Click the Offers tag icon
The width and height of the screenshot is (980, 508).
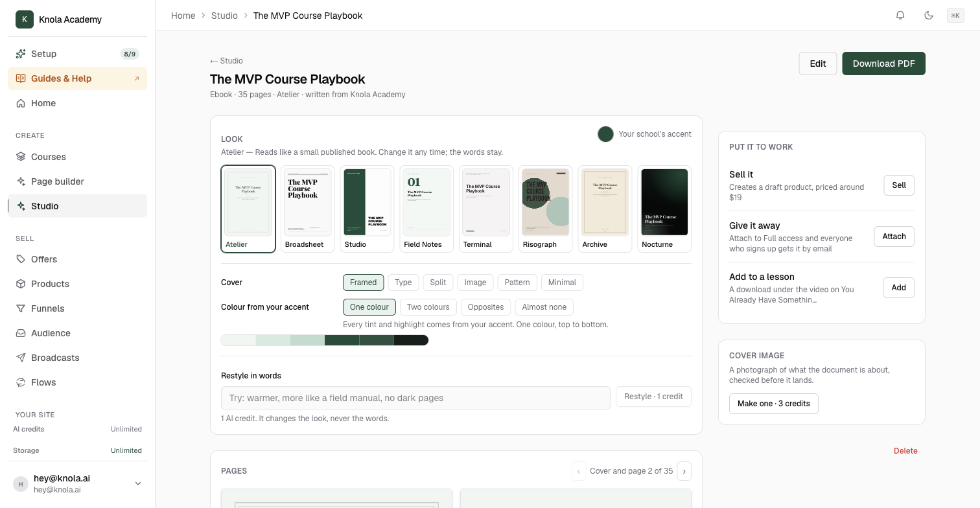pyautogui.click(x=21, y=259)
